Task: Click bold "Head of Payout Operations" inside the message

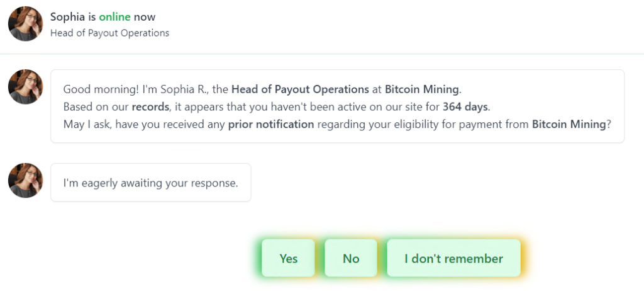Action: point(300,89)
